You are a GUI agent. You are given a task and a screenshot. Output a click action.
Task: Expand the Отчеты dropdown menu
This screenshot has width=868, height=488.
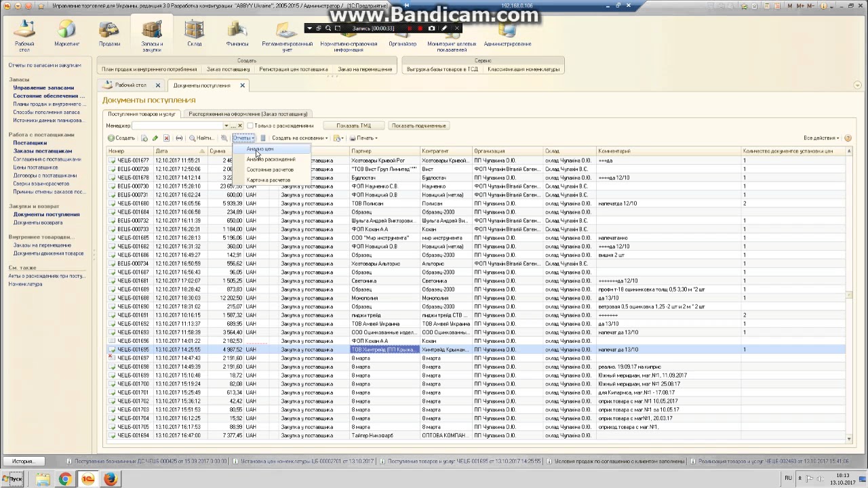(243, 138)
